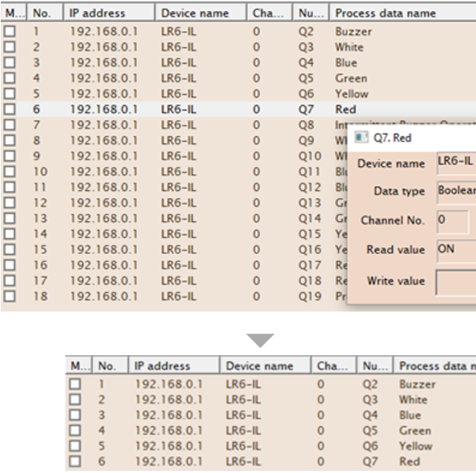
Task: Click the IP address cell in row 10
Action: tap(104, 172)
